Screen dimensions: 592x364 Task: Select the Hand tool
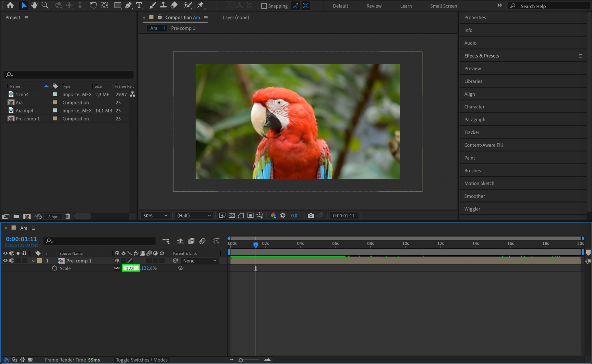pyautogui.click(x=34, y=5)
